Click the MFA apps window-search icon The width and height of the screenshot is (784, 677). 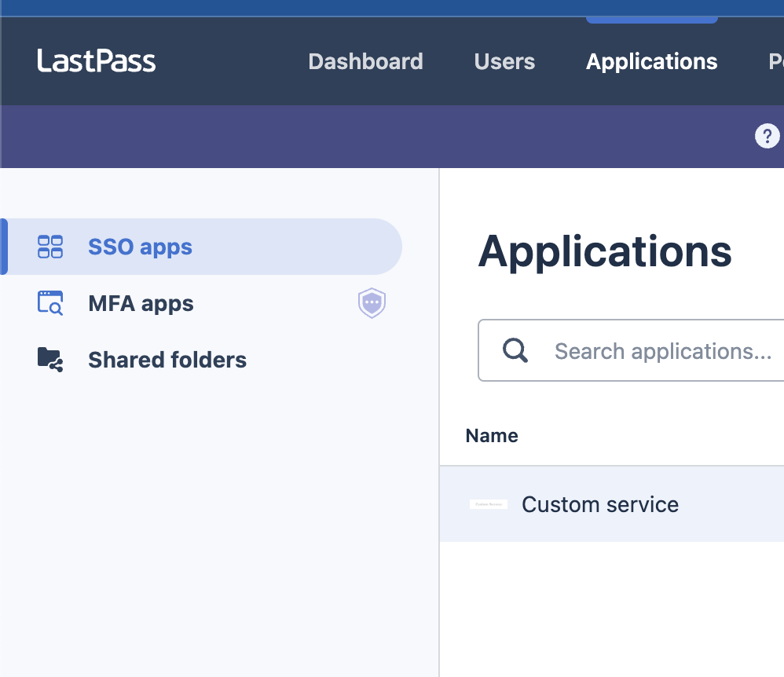(50, 303)
